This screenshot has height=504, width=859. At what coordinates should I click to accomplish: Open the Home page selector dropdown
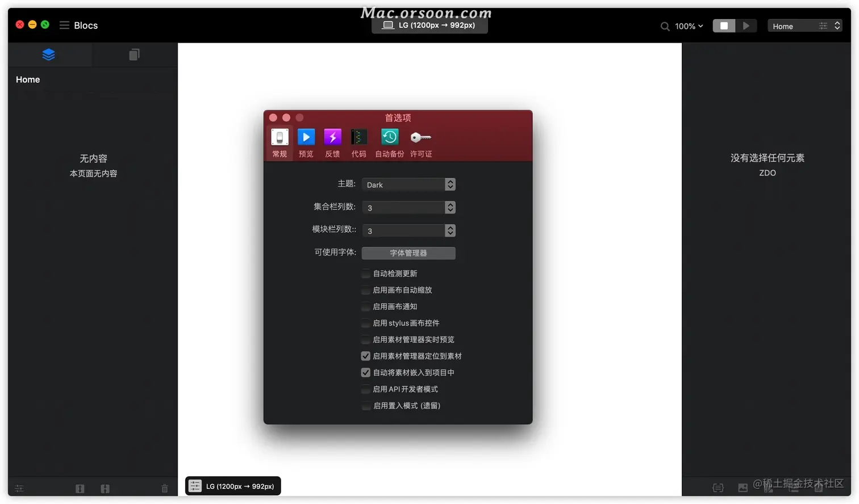(x=804, y=26)
